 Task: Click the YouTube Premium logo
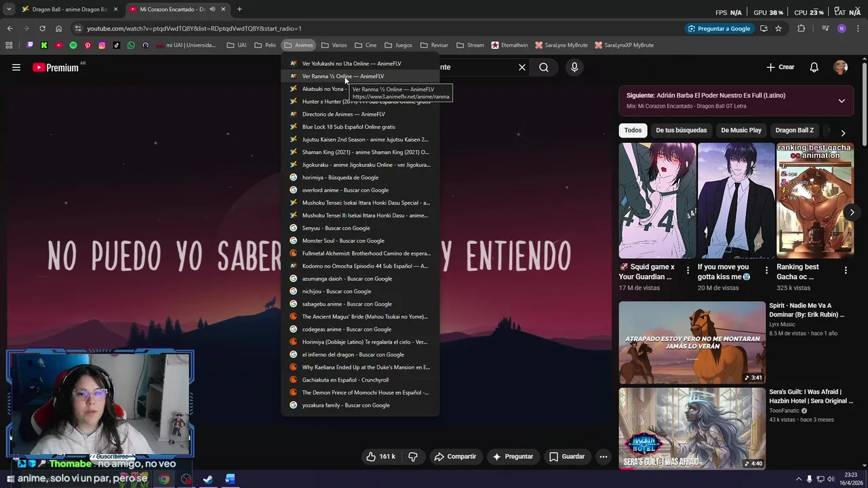pyautogui.click(x=56, y=67)
